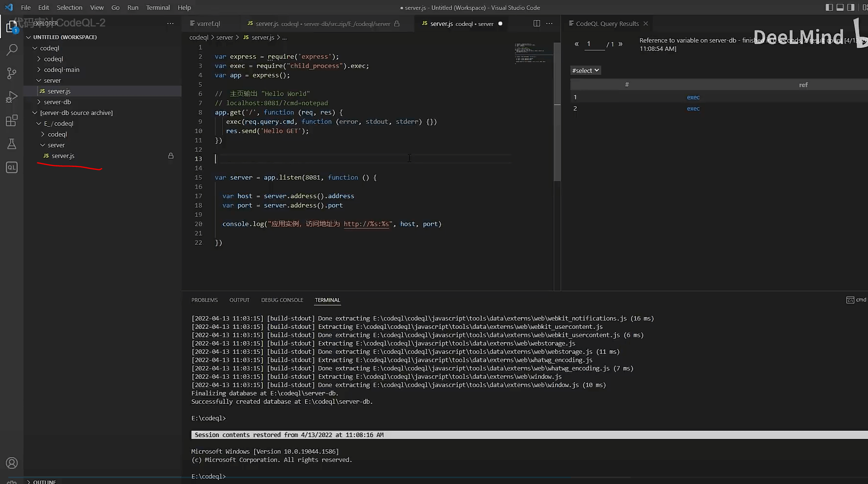The width and height of the screenshot is (868, 484).
Task: Expand the codeql-main folder
Action: tap(61, 69)
